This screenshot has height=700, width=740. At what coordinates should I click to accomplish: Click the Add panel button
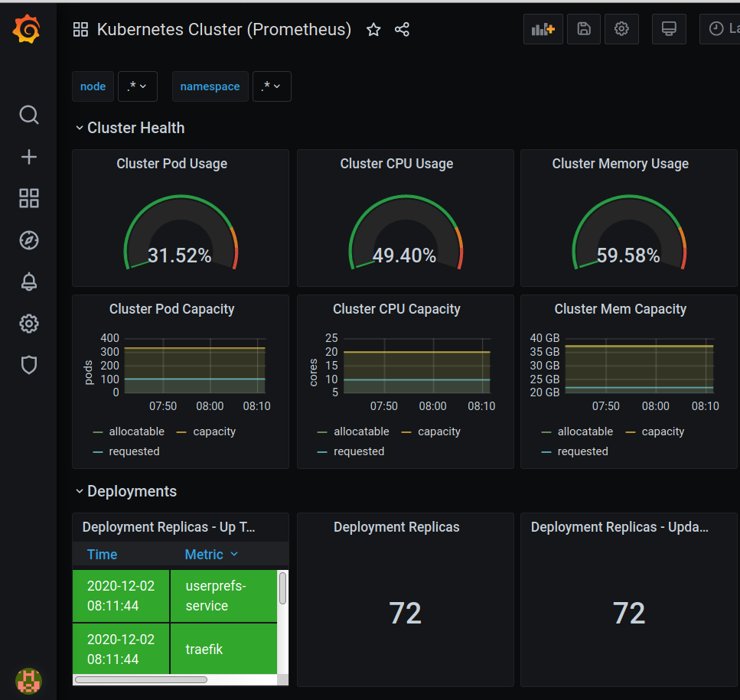[543, 29]
